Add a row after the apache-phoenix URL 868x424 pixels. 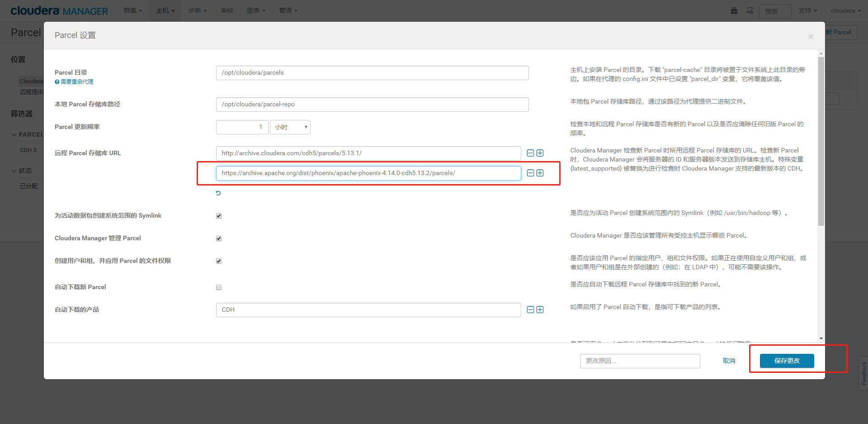[x=540, y=173]
